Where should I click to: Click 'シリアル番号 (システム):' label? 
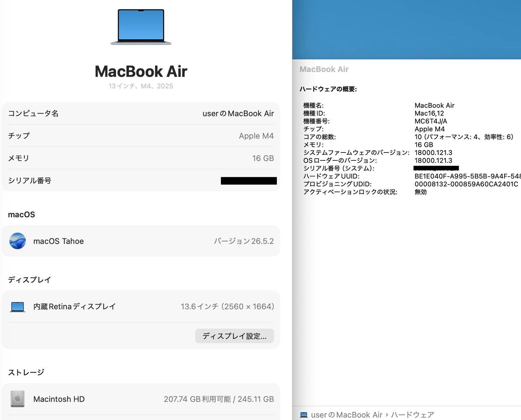click(339, 168)
